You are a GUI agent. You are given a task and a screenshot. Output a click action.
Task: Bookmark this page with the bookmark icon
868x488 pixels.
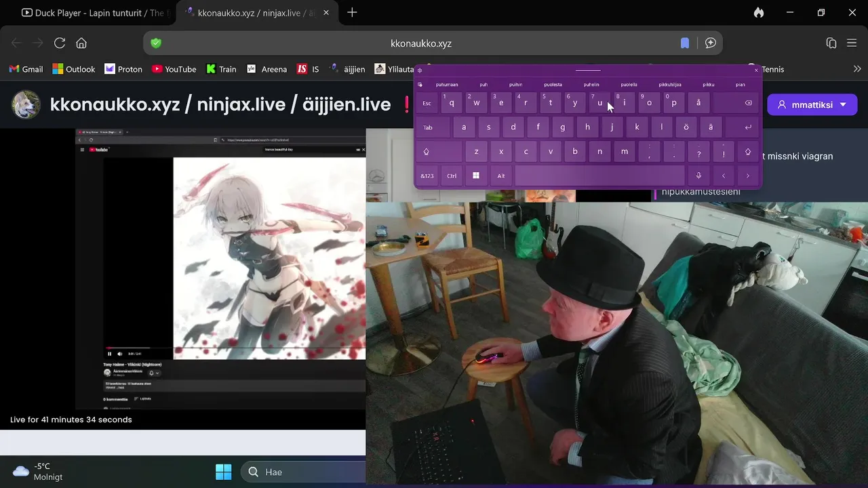[x=685, y=43]
